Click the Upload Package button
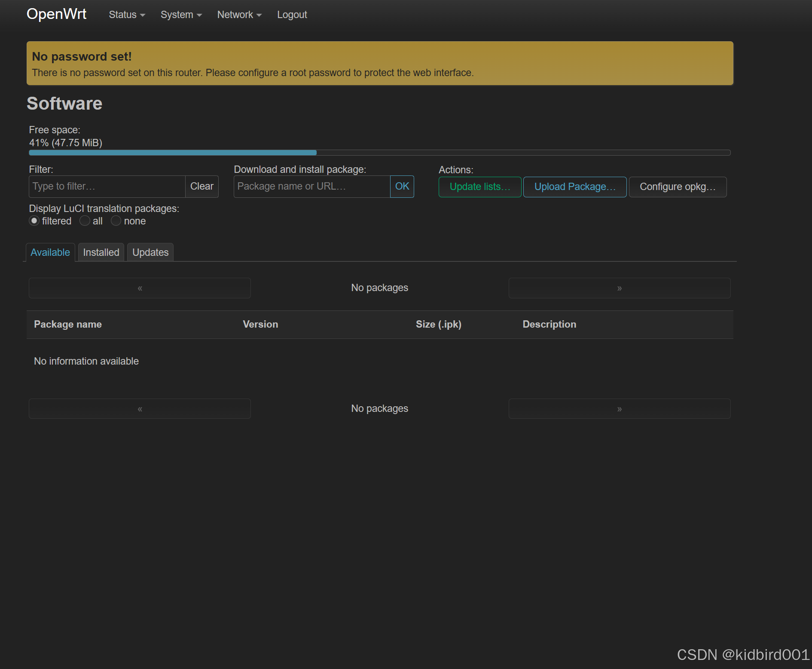812x669 pixels. click(575, 187)
